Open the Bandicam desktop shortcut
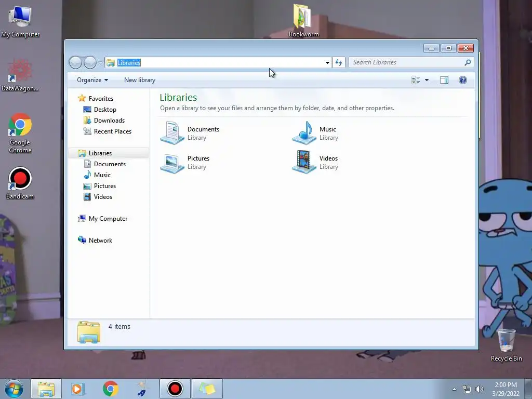This screenshot has height=399, width=532. tap(20, 183)
